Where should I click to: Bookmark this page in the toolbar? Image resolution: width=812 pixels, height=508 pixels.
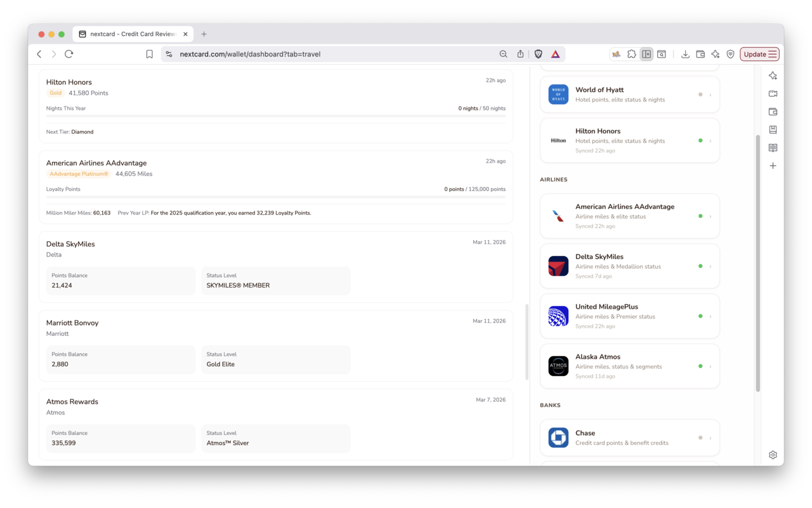(x=150, y=54)
